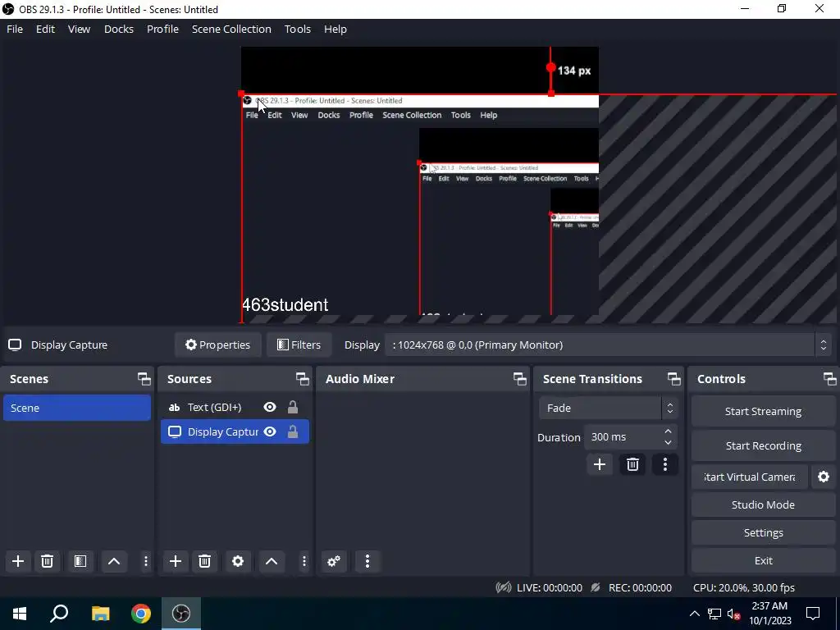Click Start Virtual Camera button
Screen dimensions: 840x630
pyautogui.click(x=749, y=477)
